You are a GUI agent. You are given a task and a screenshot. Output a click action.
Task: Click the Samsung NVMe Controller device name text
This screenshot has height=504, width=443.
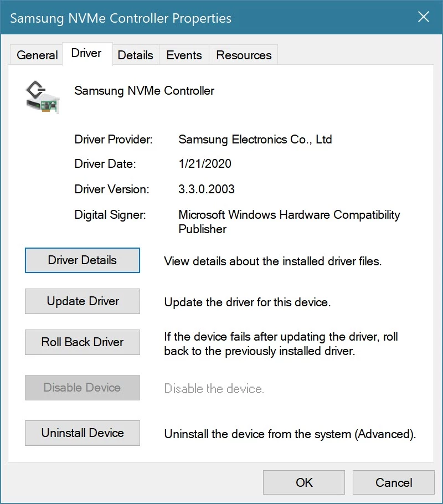145,91
